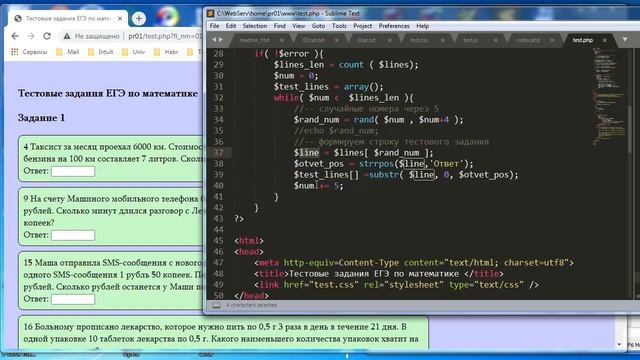Click the Тестовые задания ЕГЭ по математике heading

pyautogui.click(x=108, y=93)
